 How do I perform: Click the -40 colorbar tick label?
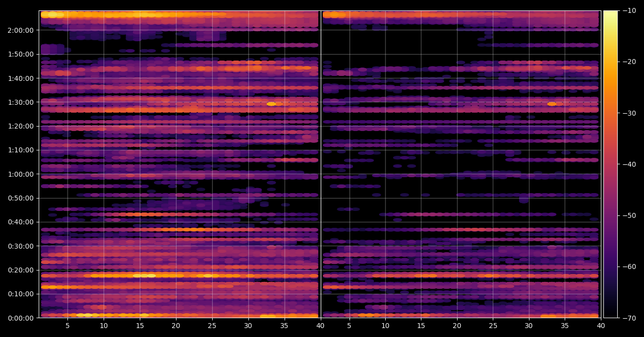629,164
